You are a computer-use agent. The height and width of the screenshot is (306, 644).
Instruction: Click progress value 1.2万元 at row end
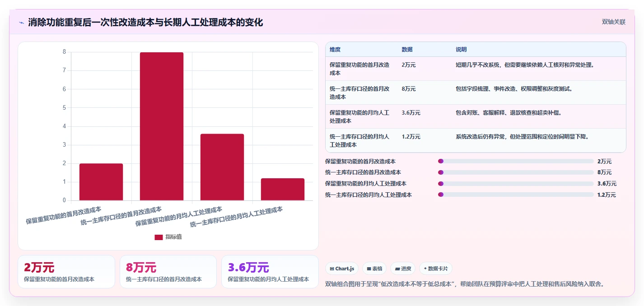pyautogui.click(x=607, y=195)
